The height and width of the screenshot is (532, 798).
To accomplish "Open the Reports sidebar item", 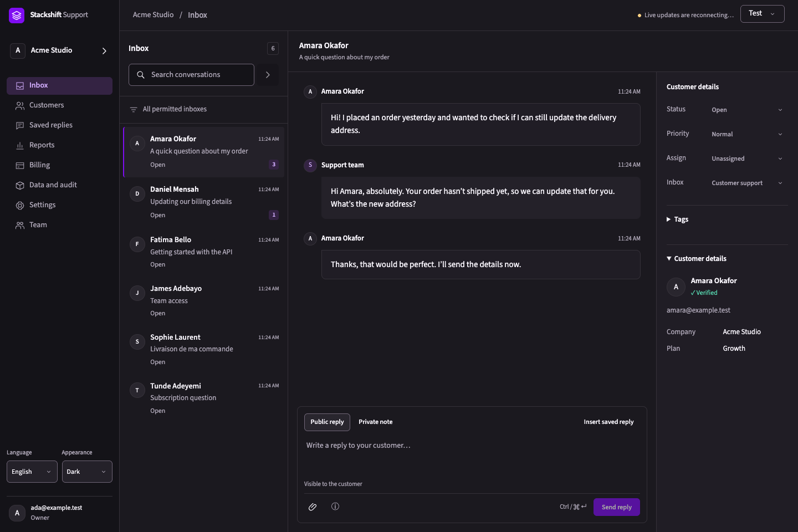I will (59, 145).
